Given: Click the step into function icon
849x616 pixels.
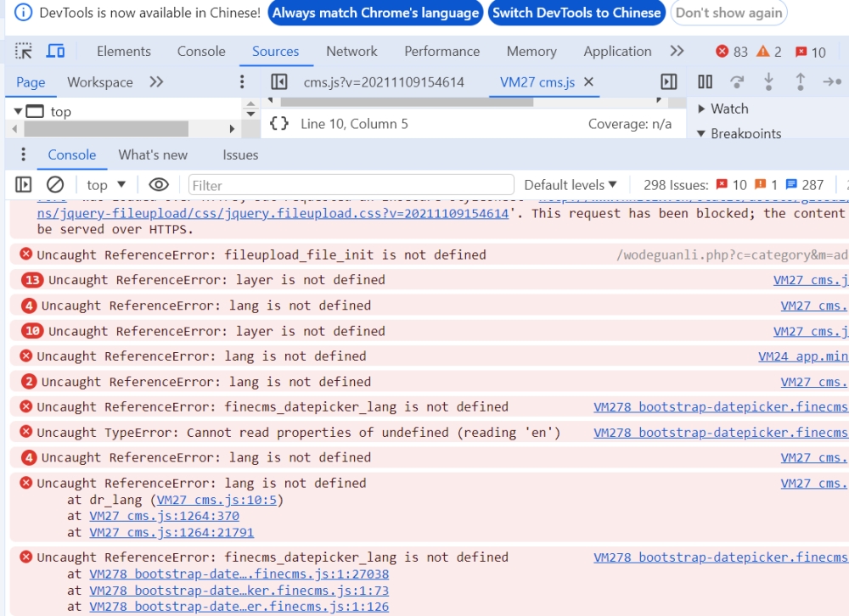Looking at the screenshot, I should (x=768, y=82).
